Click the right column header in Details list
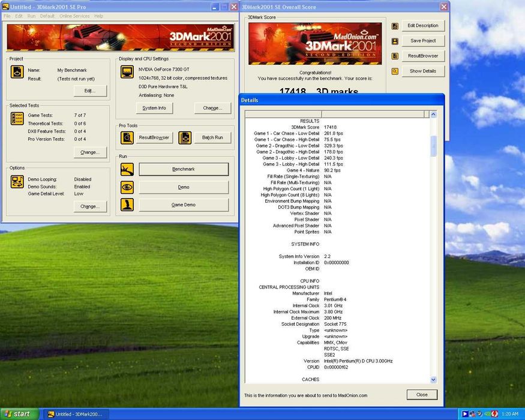The image size is (525, 420). [373, 114]
